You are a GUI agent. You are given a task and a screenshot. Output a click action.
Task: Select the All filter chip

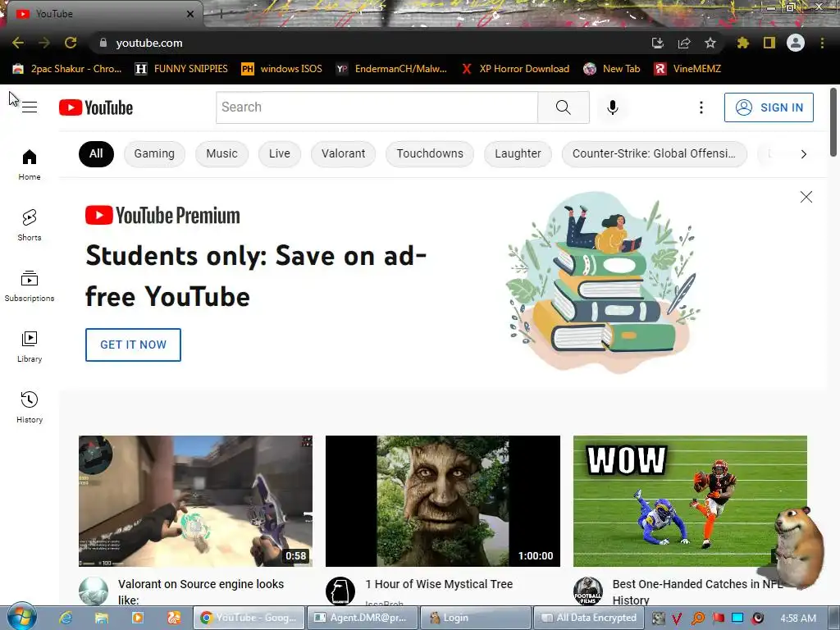click(x=96, y=153)
